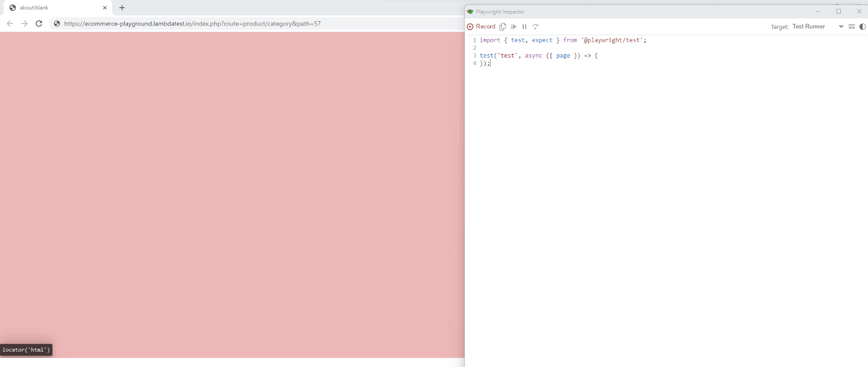
Task: Maximize the Playwright Inspector window
Action: click(x=838, y=11)
